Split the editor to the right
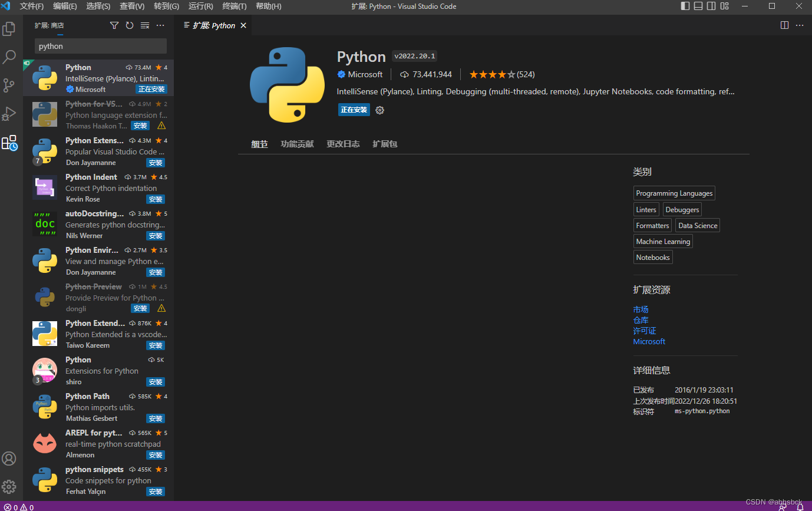Screen dimensions: 812x511 coord(784,25)
